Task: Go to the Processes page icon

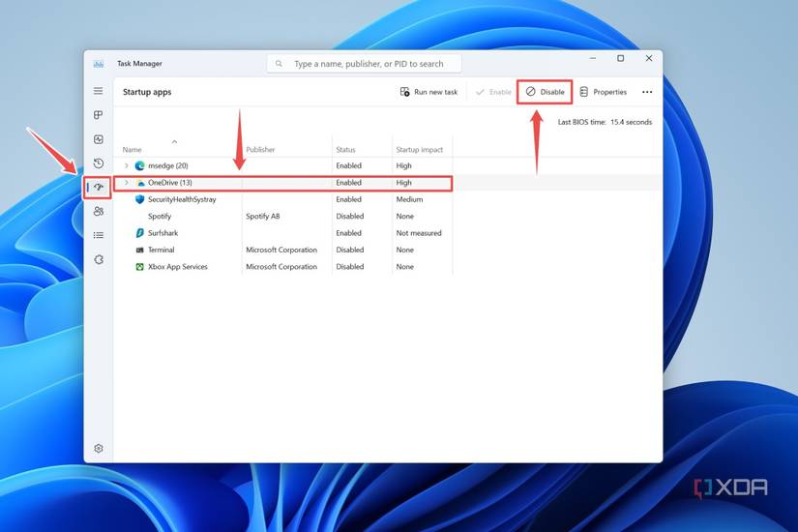Action: coord(99,115)
